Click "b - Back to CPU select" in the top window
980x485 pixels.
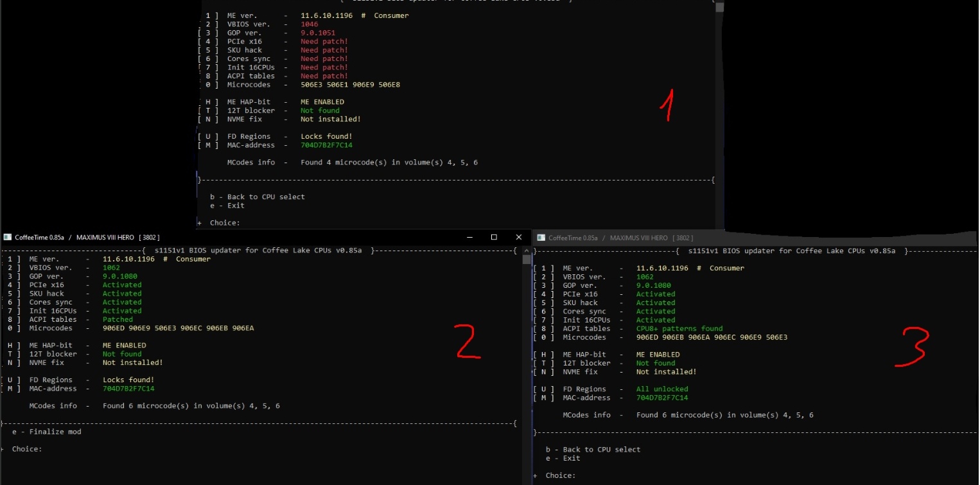point(258,197)
